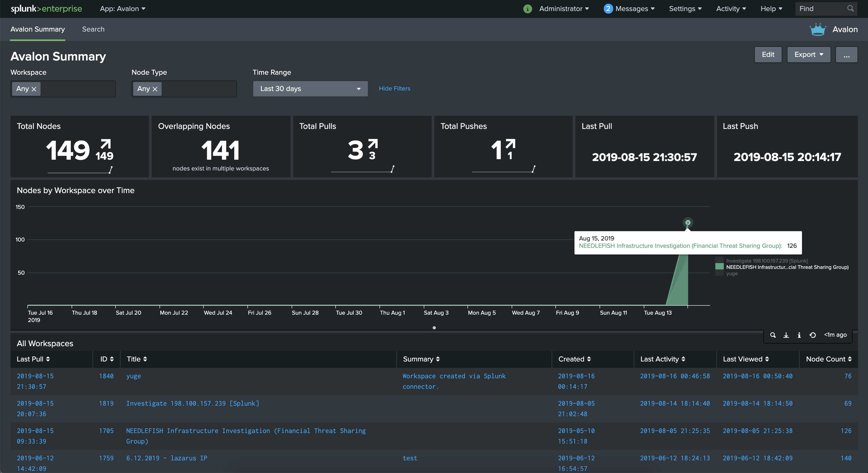The image size is (868, 473).
Task: Remove the Any tag in Node Type filter
Action: coord(155,89)
